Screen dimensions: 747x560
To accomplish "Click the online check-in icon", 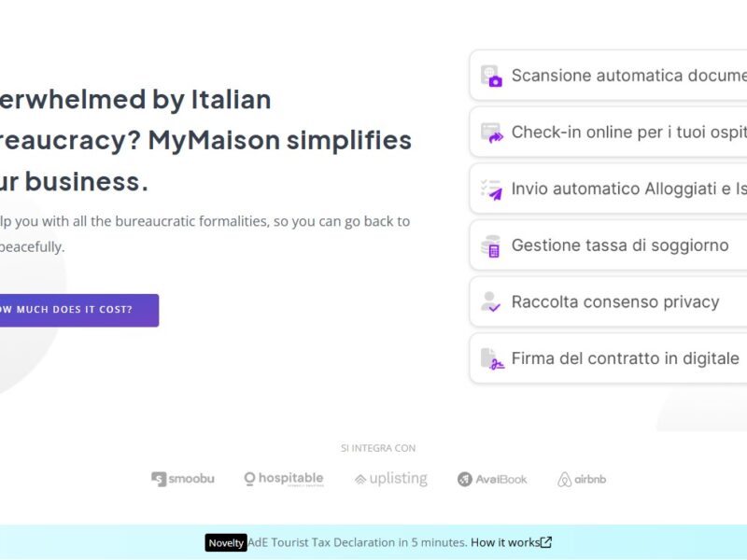I will [x=491, y=133].
